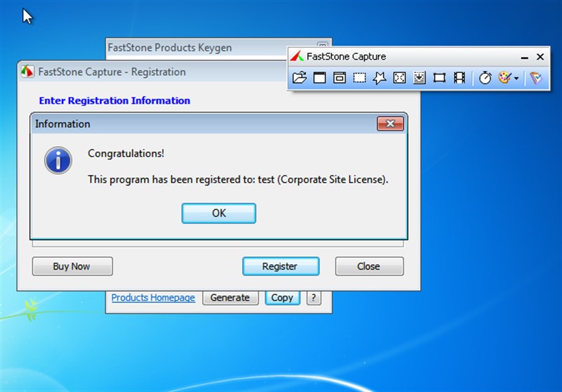Click the question mark help button
Screen dimensions: 562x392
tap(313, 298)
